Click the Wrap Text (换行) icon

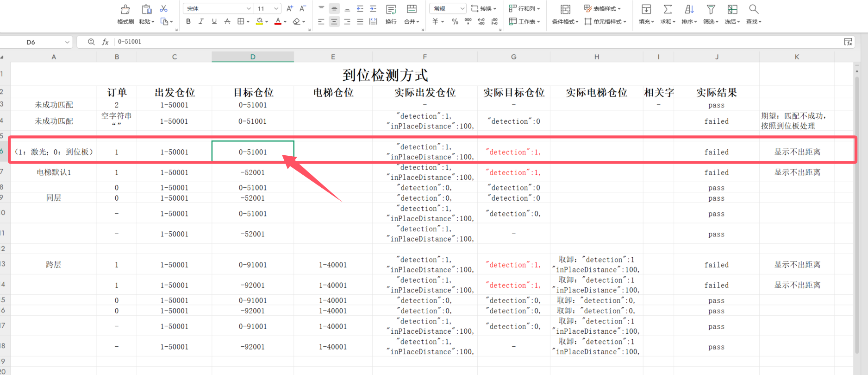[391, 9]
